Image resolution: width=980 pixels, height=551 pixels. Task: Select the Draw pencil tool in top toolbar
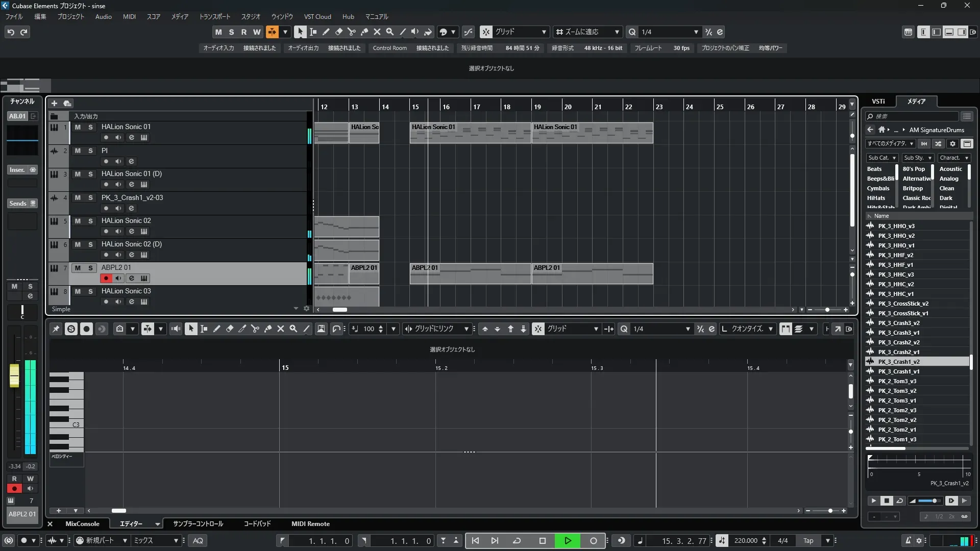(x=326, y=32)
